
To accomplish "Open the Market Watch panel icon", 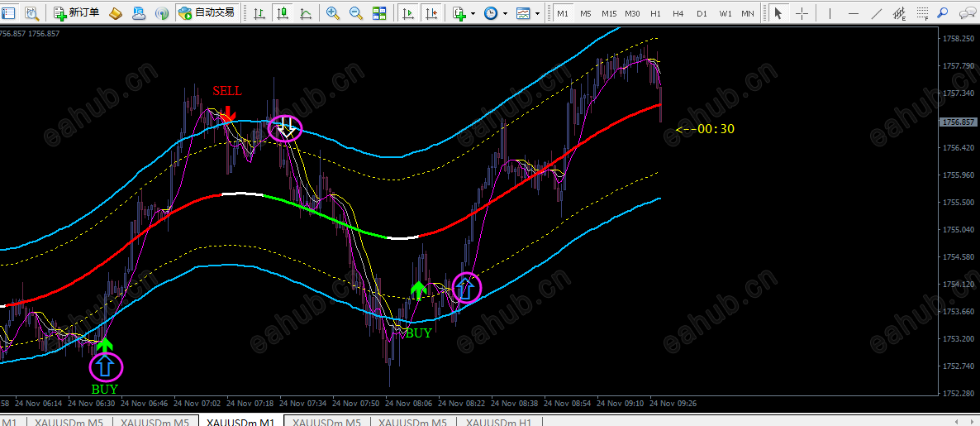I will pyautogui.click(x=9, y=12).
